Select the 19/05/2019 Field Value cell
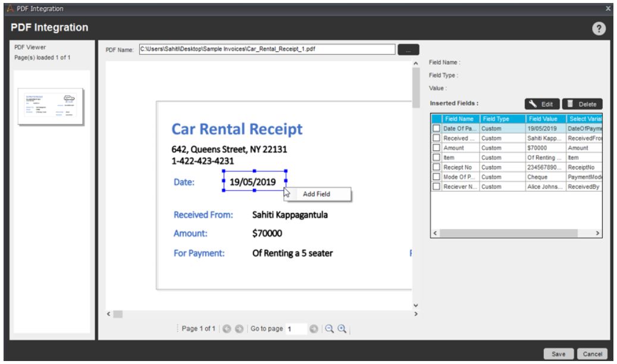This screenshot has width=617, height=364. [x=546, y=128]
